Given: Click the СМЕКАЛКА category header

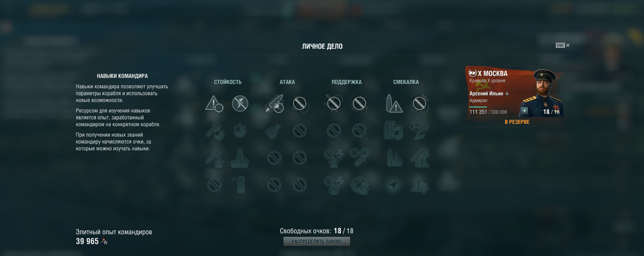Looking at the screenshot, I should 406,82.
